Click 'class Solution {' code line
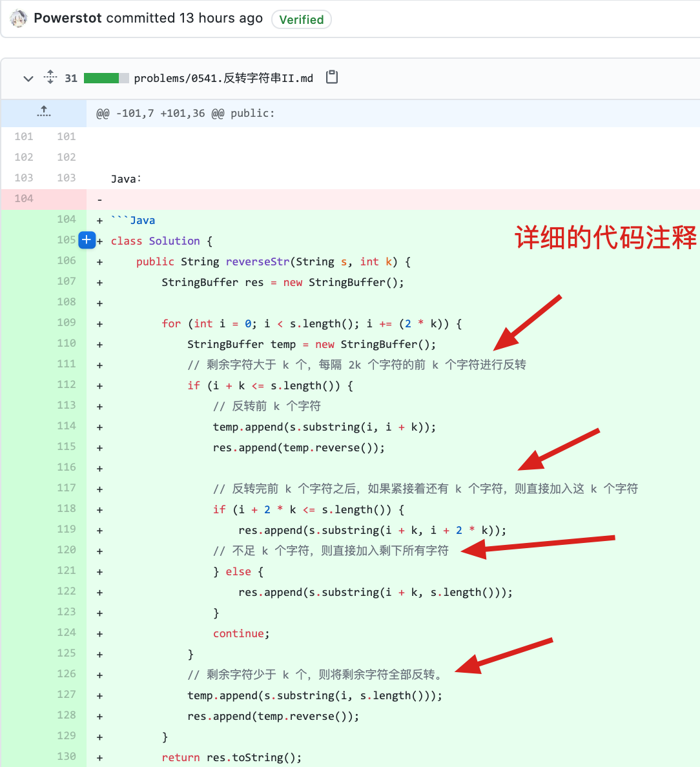The image size is (700, 767). [161, 241]
